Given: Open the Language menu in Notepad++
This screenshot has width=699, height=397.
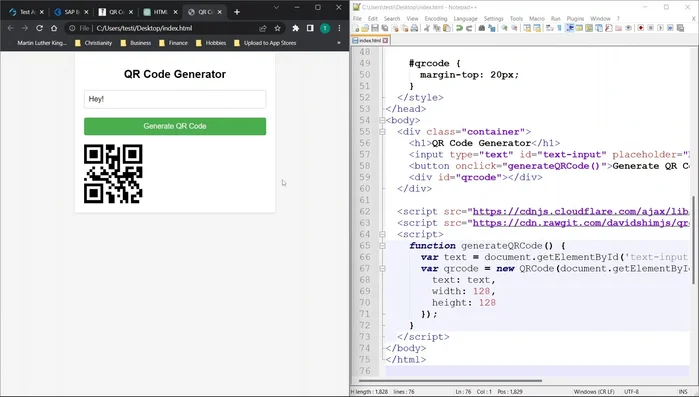Looking at the screenshot, I should click(465, 19).
